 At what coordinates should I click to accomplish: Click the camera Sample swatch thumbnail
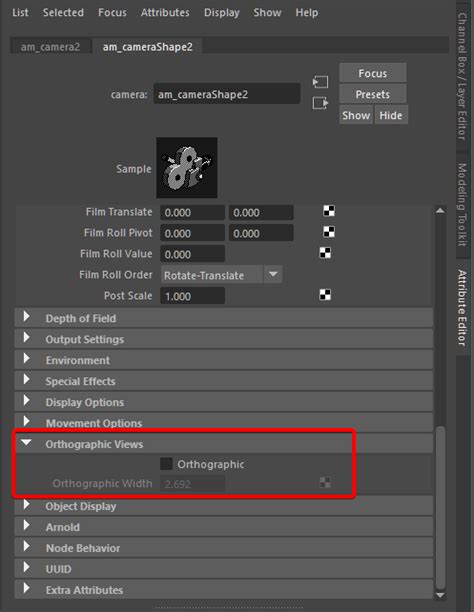tap(187, 167)
